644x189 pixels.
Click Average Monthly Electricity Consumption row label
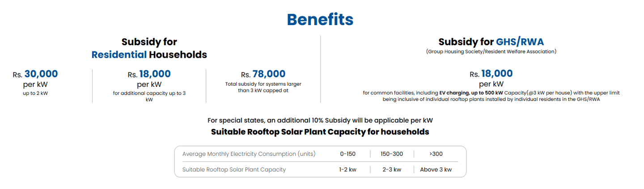[x=249, y=154]
